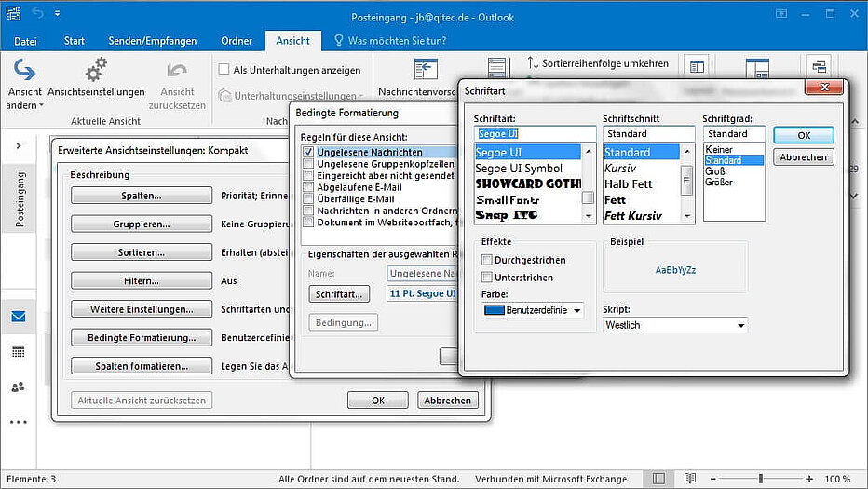Open the Nachrichtenvorschau icon

[426, 69]
